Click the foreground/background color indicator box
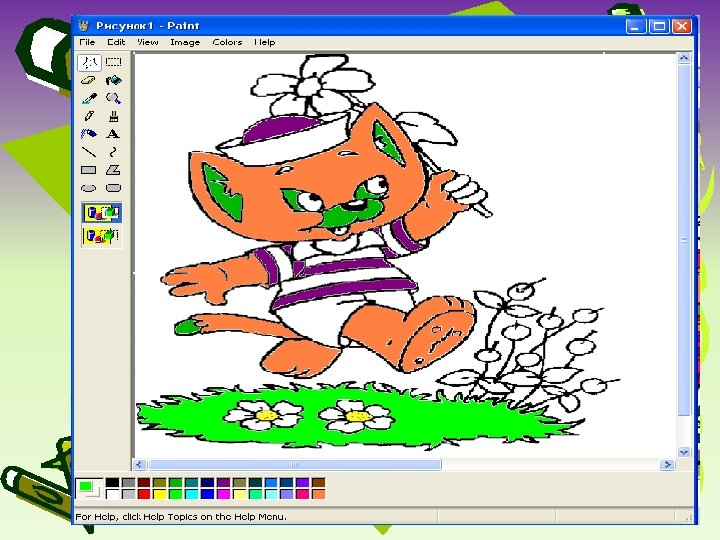 (89, 489)
